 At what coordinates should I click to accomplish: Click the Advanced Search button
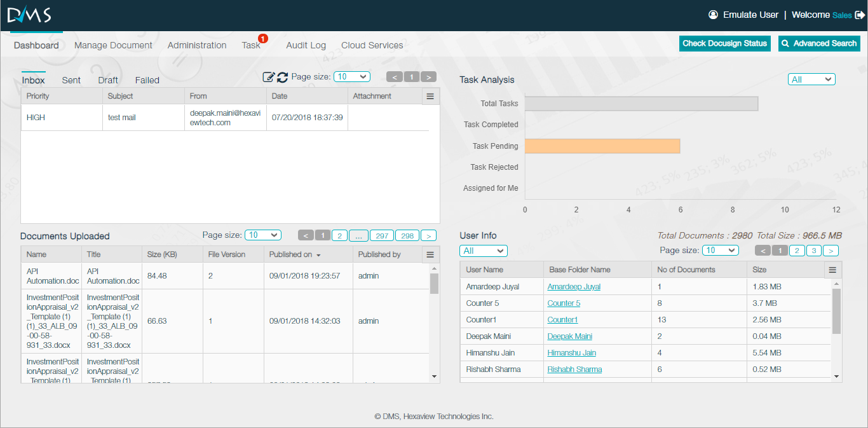pos(819,43)
